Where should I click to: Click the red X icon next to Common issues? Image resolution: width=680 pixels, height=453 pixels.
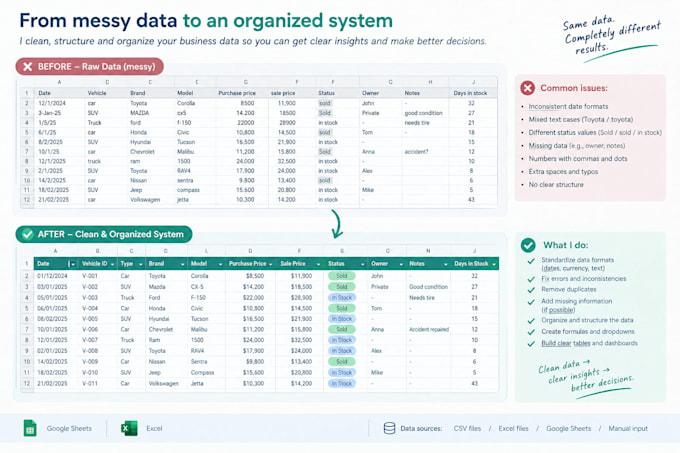[527, 88]
